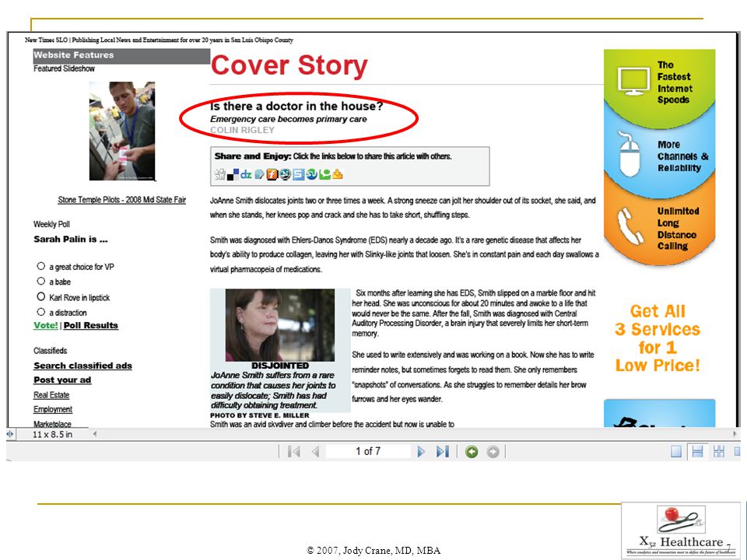Share article via Netscape icon
This screenshot has width=747, height=560.
tap(286, 174)
